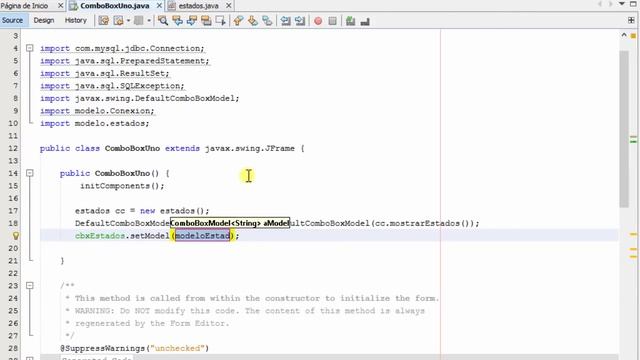The height and width of the screenshot is (360, 640).
Task: Click the split editor icon at toolbar right
Action: tap(631, 20)
